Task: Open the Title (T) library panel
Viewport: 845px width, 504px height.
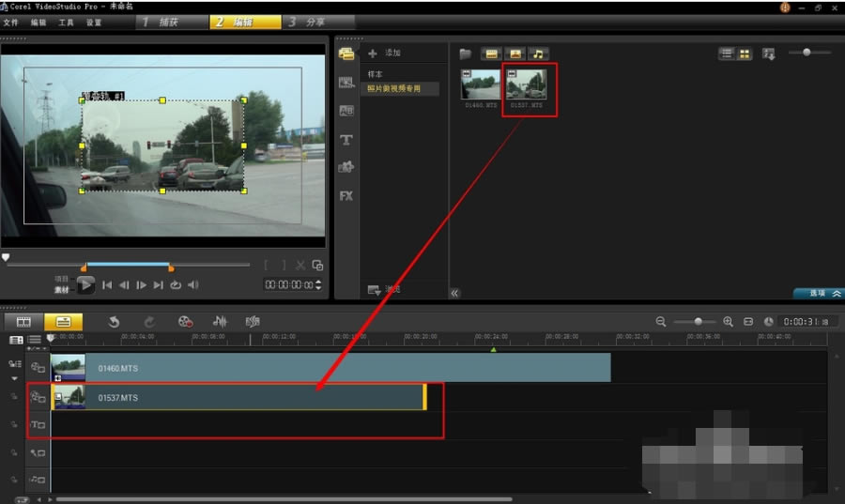Action: point(346,140)
